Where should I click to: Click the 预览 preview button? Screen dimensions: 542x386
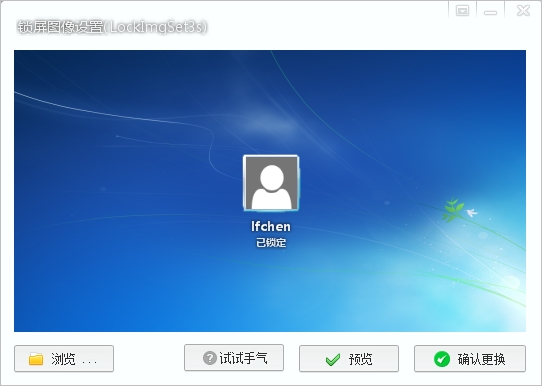349,359
